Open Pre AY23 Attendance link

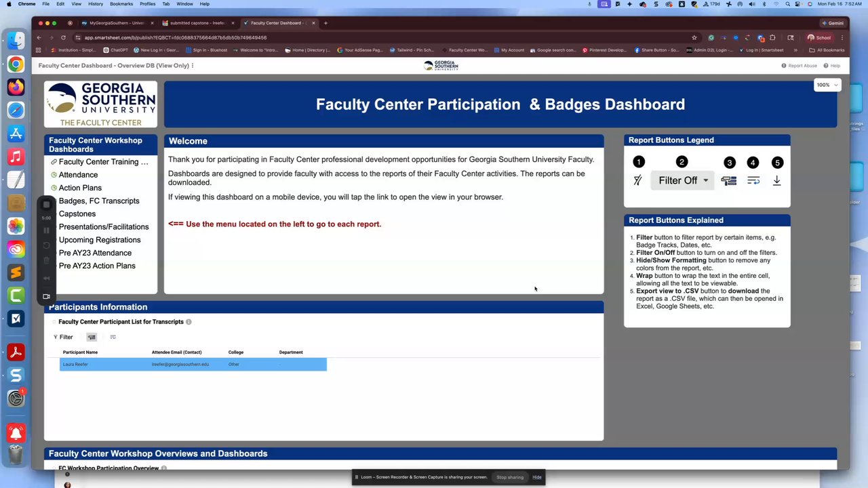(x=95, y=253)
